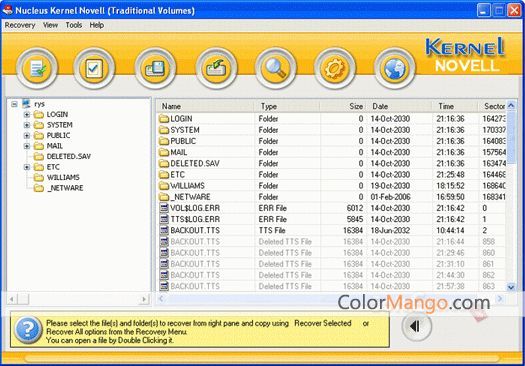Collapse the rys root node
Image resolution: width=525 pixels, height=366 pixels.
pos(14,104)
